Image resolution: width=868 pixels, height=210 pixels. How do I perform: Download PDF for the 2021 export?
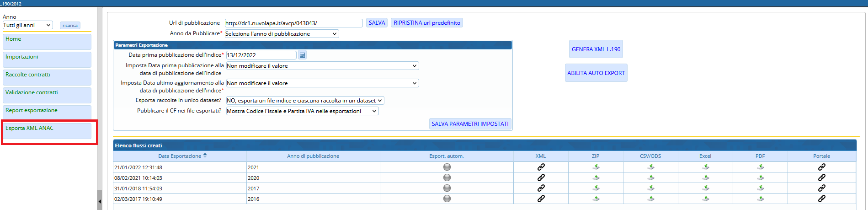pos(760,167)
